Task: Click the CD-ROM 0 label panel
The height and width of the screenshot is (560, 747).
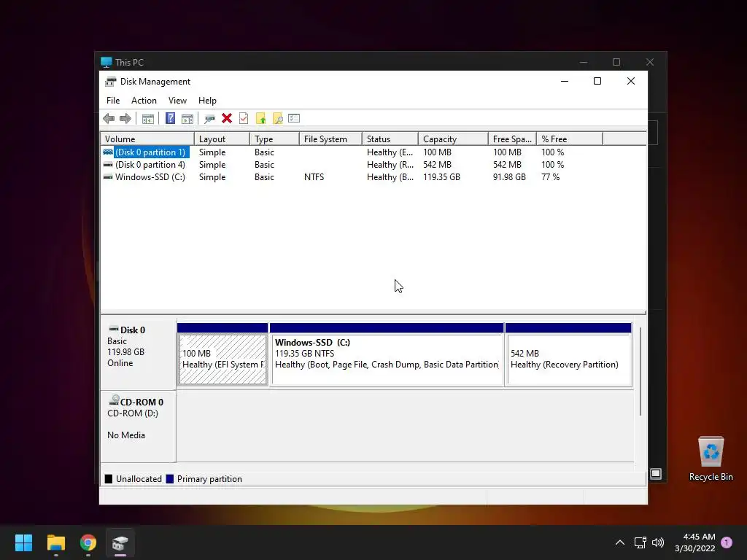Action: [x=138, y=426]
